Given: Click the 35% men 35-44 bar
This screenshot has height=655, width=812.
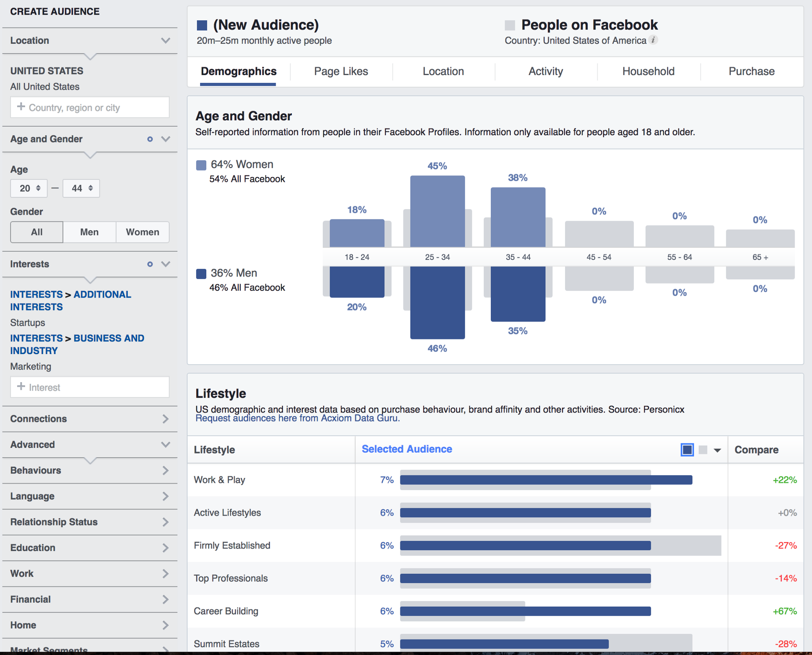Looking at the screenshot, I should (x=518, y=294).
